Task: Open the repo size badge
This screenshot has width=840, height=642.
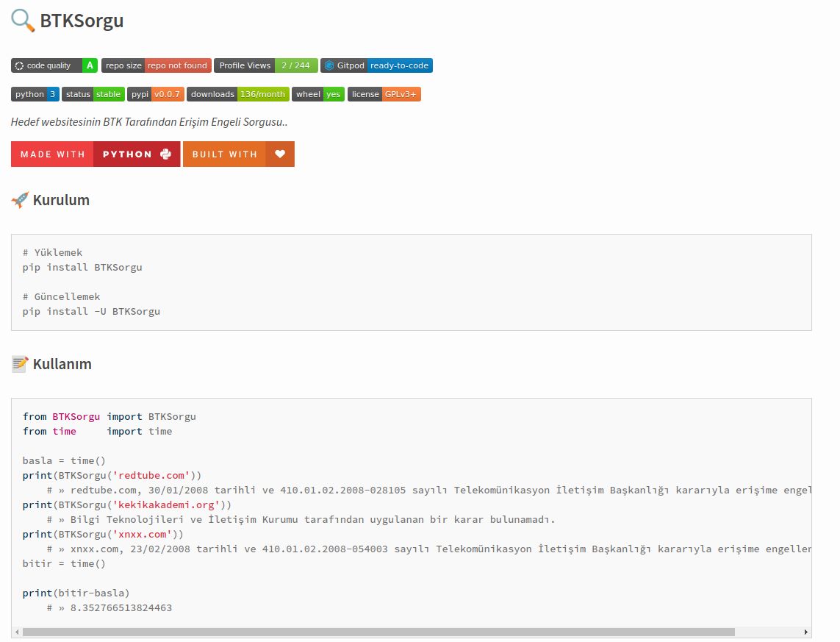Action: pos(157,65)
